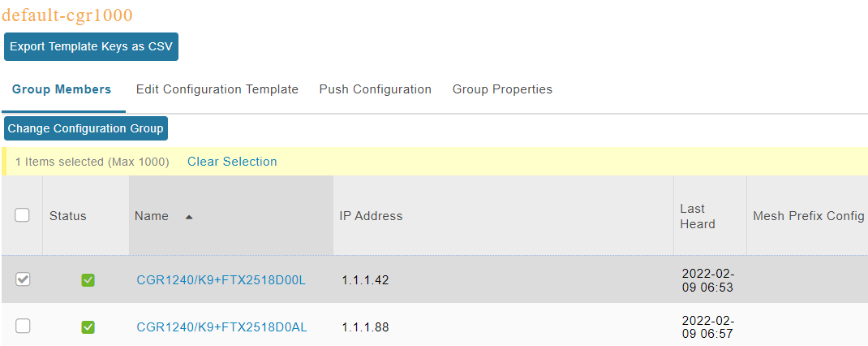868x346 pixels.
Task: Open the Push Configuration tab
Action: [x=376, y=89]
